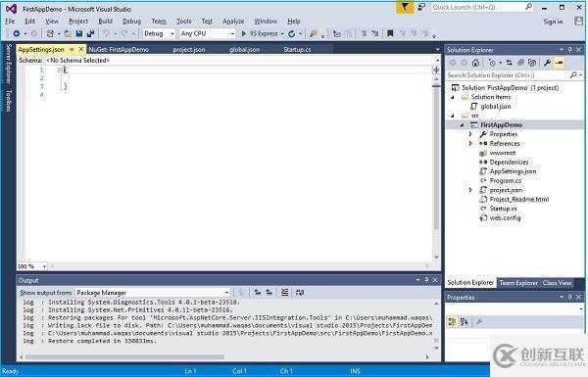The height and width of the screenshot is (377, 588).
Task: Select web.config in Solution Explorer
Action: (x=505, y=217)
